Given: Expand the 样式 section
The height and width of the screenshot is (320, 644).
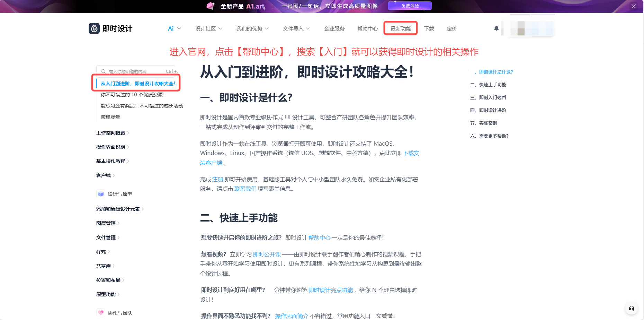Looking at the screenshot, I should pos(103,252).
